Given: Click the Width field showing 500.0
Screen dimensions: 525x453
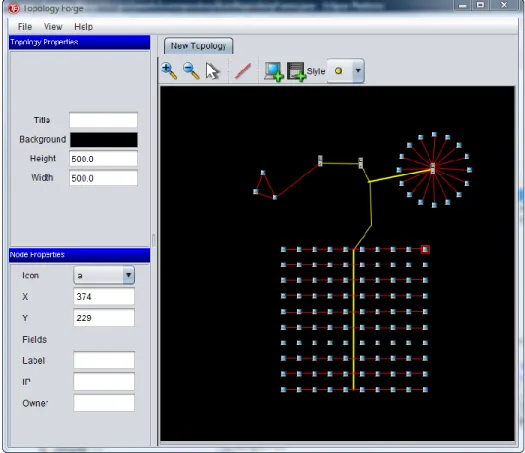Looking at the screenshot, I should [103, 178].
